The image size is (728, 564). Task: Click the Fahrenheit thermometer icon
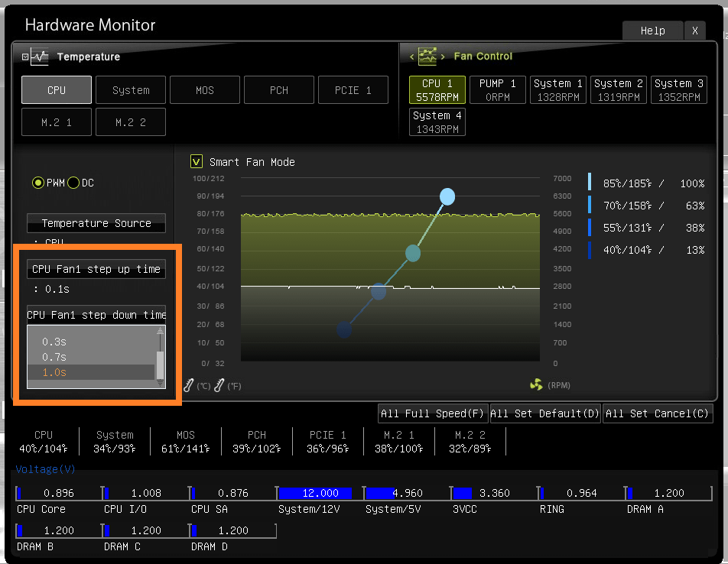click(x=219, y=385)
